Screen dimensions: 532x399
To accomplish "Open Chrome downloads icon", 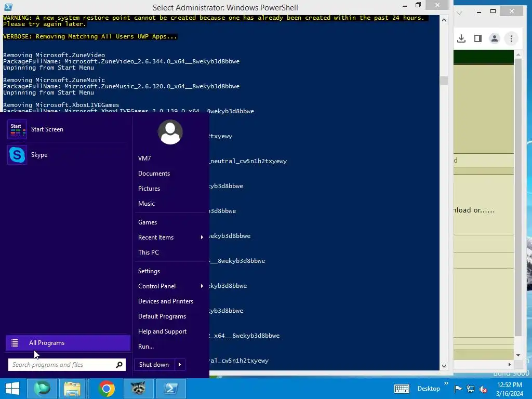I will (461, 38).
